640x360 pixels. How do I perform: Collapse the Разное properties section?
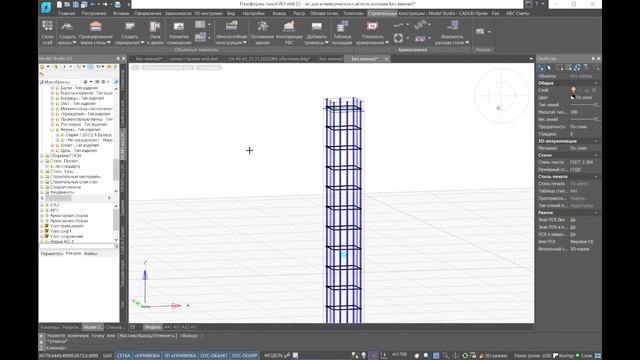click(x=596, y=213)
